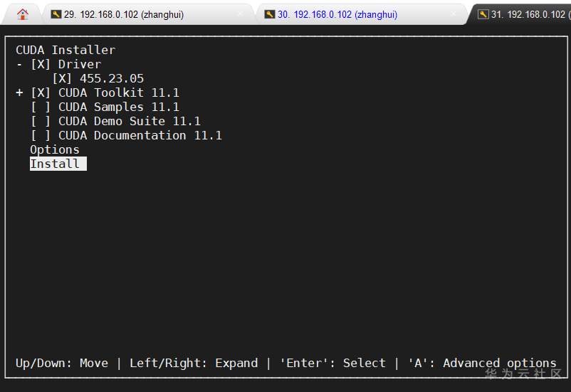Click the "'Enter': Select" hint
The height and width of the screenshot is (392, 571).
[x=332, y=363]
